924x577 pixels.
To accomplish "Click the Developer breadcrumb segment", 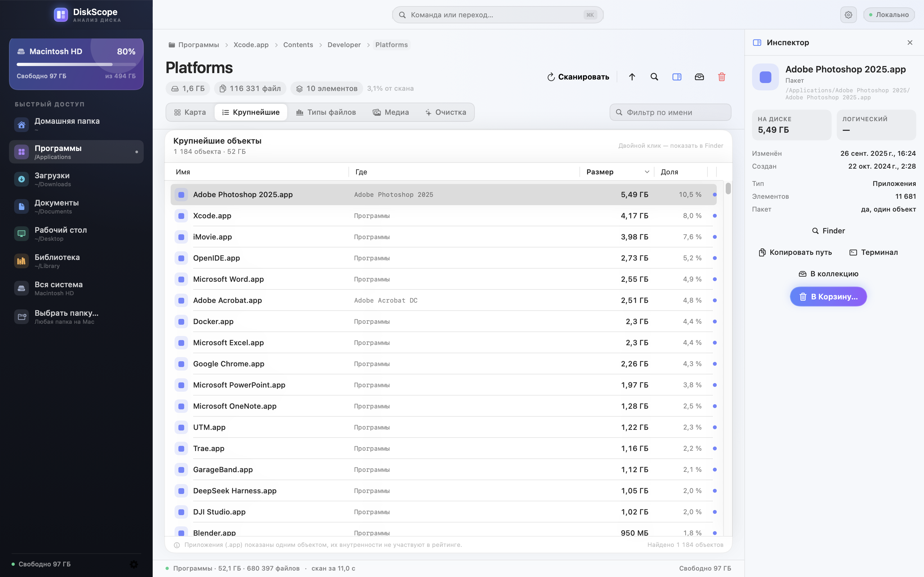I will pyautogui.click(x=344, y=45).
